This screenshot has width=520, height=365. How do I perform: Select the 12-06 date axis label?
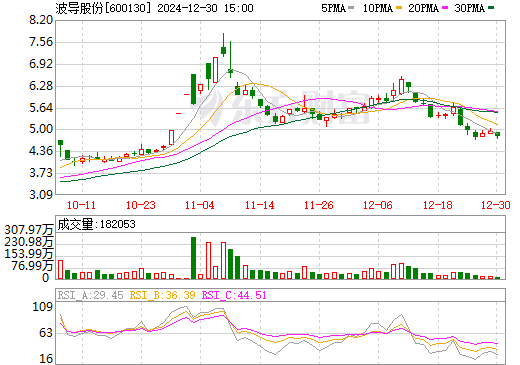click(378, 205)
